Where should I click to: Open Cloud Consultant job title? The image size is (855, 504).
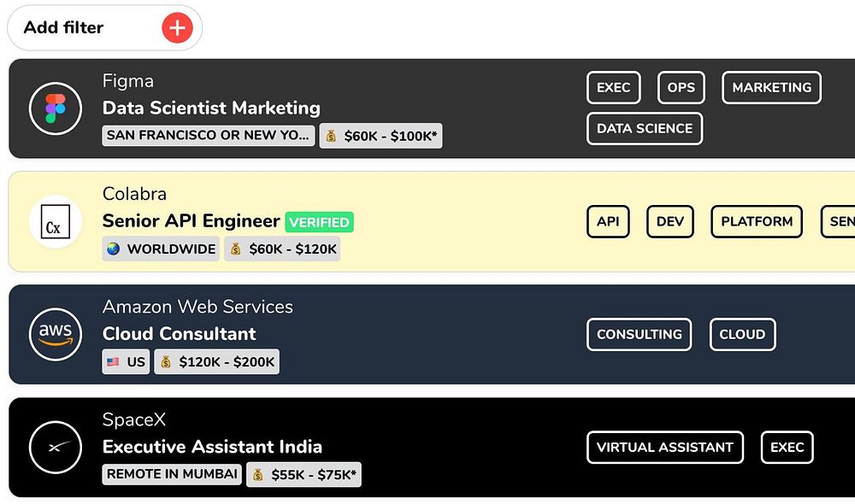(179, 333)
